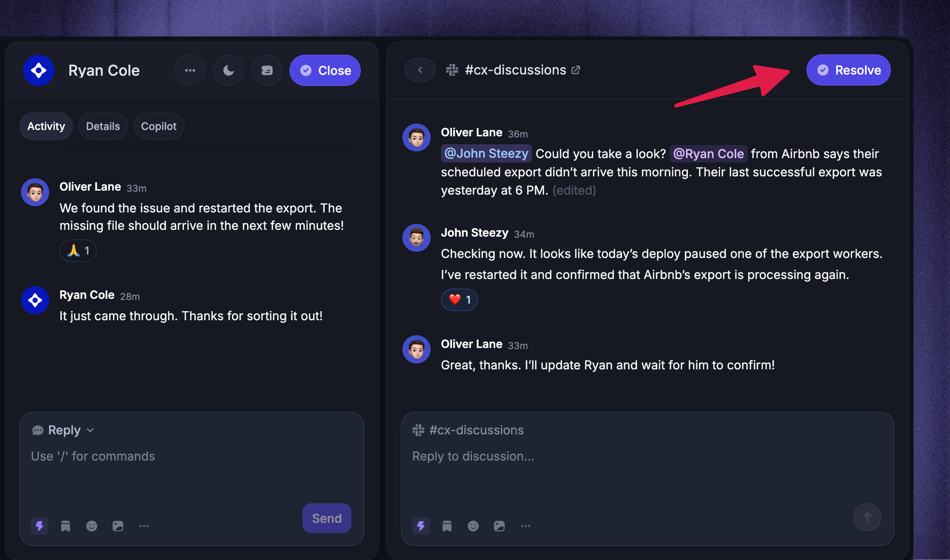Click the chat bubble icon next to Close

[267, 71]
